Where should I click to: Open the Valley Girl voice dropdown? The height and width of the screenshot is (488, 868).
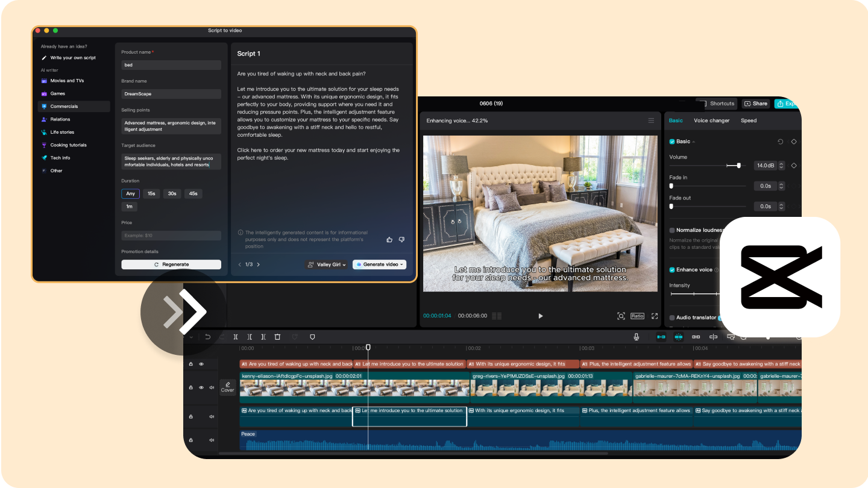[327, 264]
